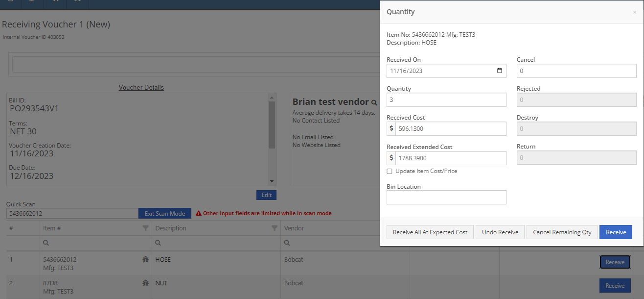
Task: Confirm with the Receive button in dialog
Action: point(616,232)
